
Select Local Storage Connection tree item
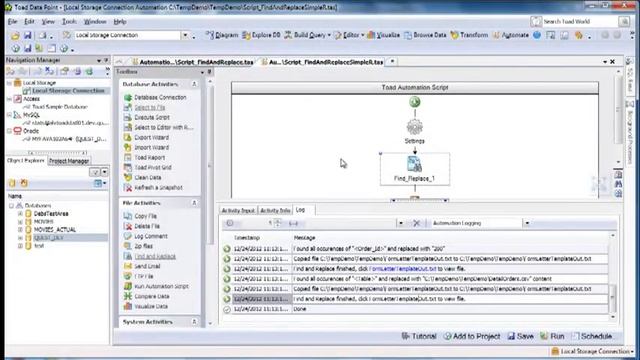click(x=68, y=91)
